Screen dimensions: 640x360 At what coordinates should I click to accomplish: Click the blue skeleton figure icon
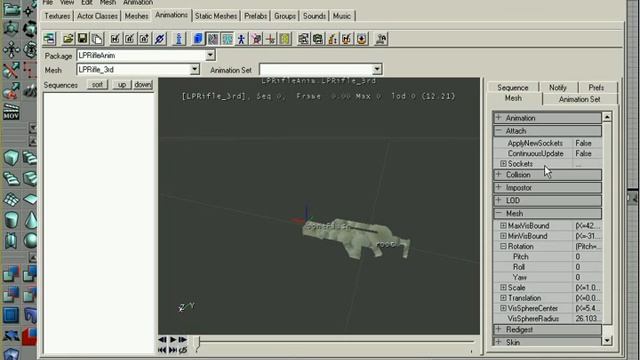[242, 39]
